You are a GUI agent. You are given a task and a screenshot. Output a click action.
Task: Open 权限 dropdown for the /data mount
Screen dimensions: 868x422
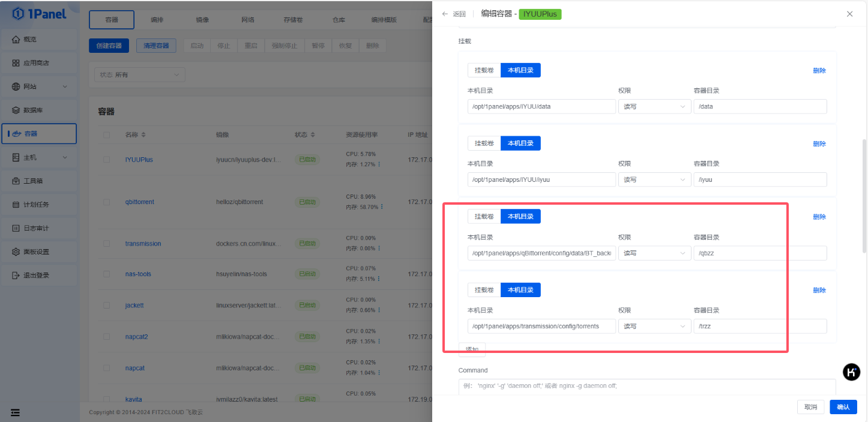click(x=654, y=107)
